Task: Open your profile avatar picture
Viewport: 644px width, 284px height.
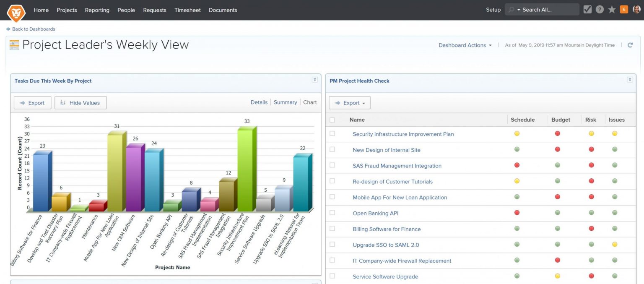Action: [636, 9]
